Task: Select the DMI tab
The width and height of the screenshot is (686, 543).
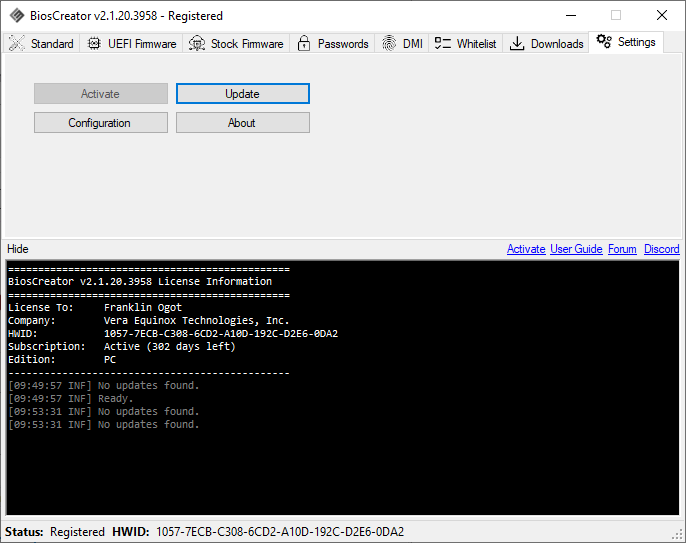Action: [402, 43]
